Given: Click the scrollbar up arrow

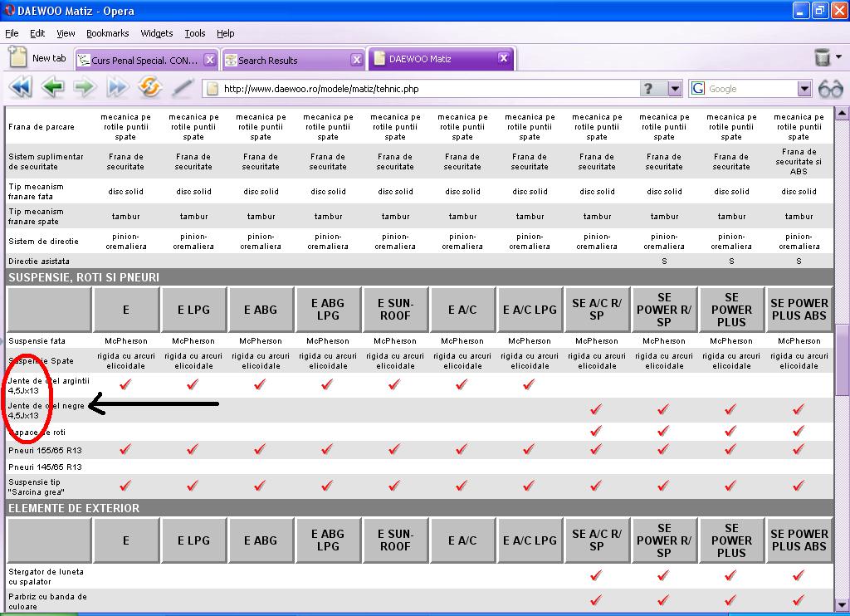Looking at the screenshot, I should coord(842,114).
